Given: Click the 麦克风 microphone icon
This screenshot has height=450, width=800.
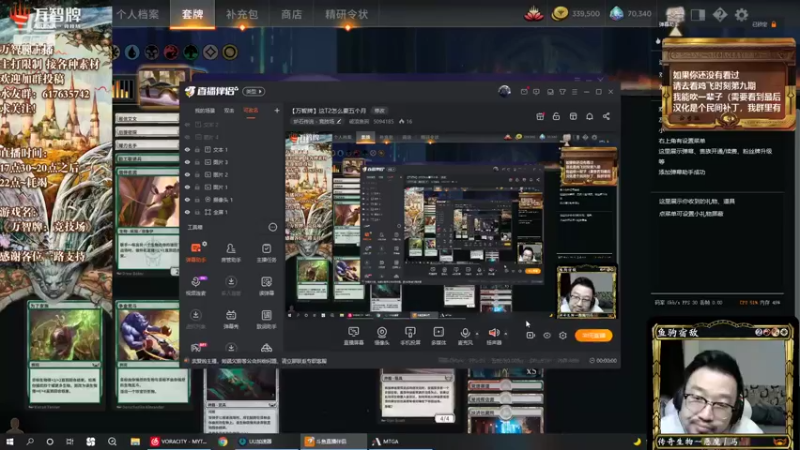Looking at the screenshot, I should (x=465, y=336).
